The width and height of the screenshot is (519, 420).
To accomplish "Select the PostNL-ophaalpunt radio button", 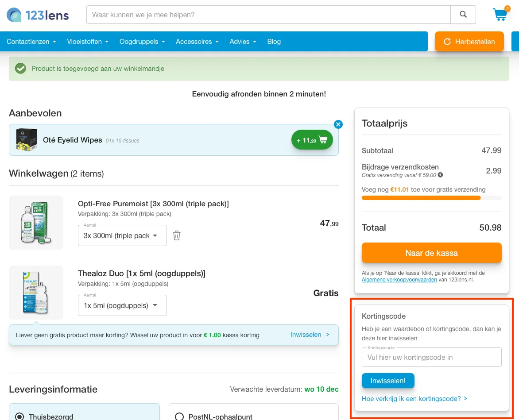I will click(x=179, y=416).
